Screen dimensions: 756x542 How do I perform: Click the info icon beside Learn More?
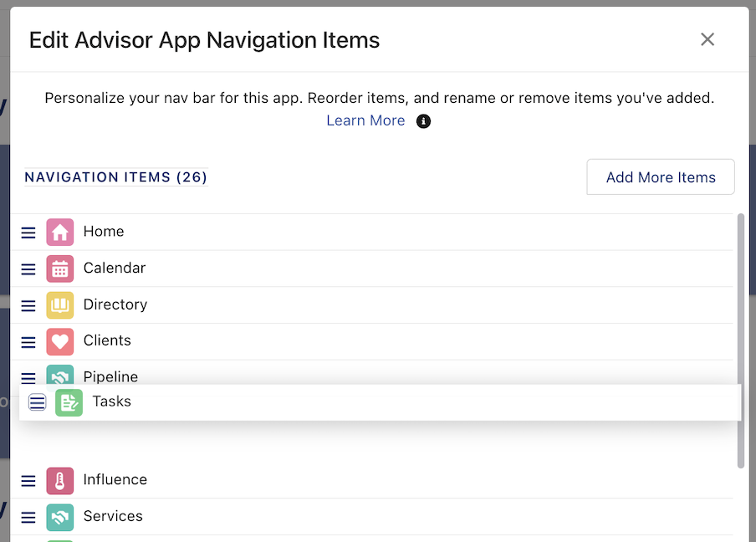[x=423, y=121]
